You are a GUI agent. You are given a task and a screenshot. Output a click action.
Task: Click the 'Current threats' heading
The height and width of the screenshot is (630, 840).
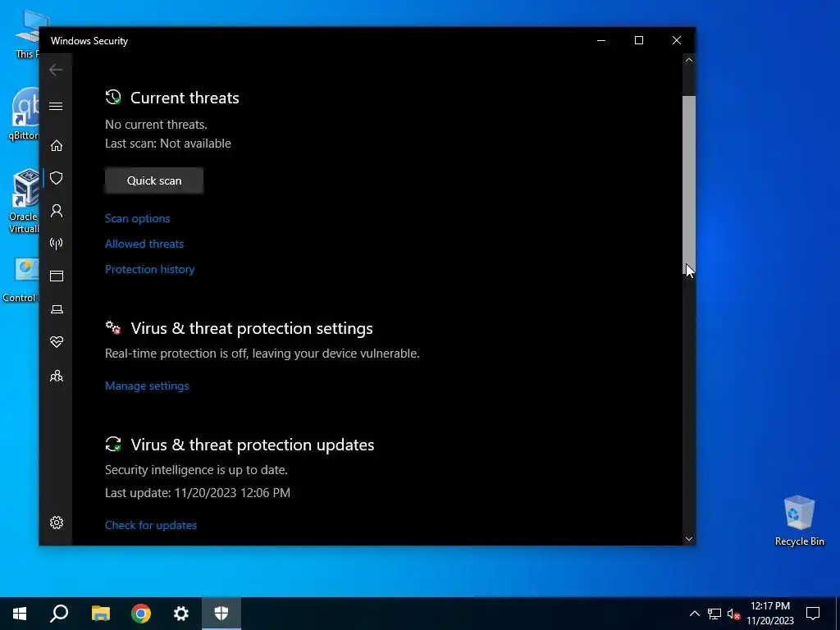tap(185, 98)
